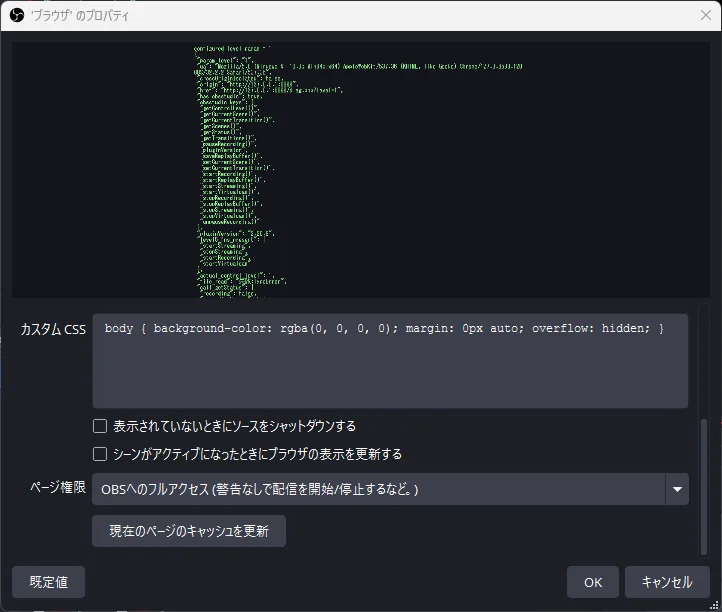The width and height of the screenshot is (722, 612).
Task: Confirm with the OK button
Action: coord(593,582)
